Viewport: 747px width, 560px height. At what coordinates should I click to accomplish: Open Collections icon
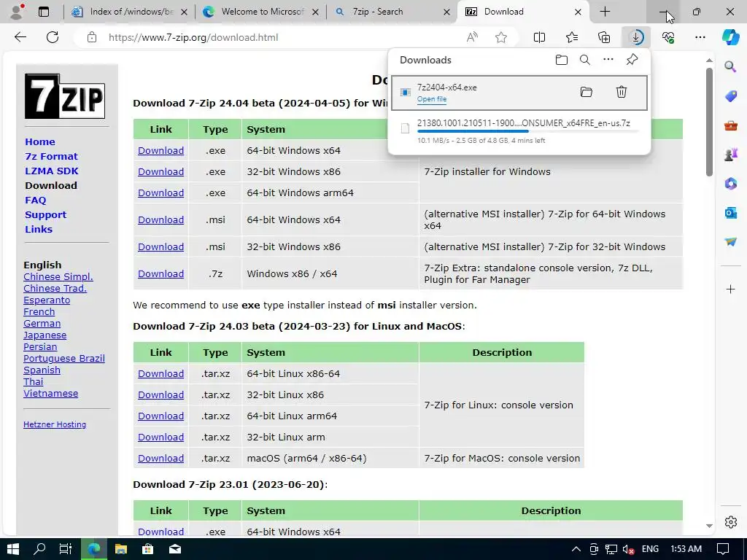[604, 37]
